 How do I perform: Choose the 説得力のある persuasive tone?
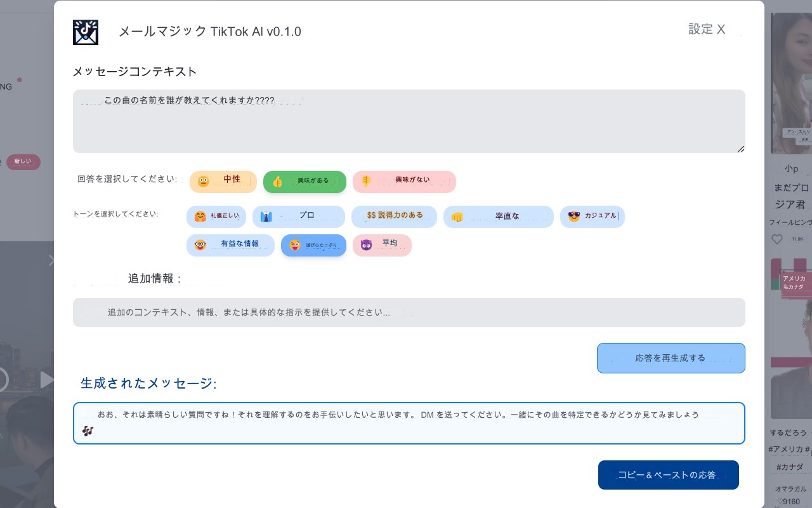pos(394,217)
